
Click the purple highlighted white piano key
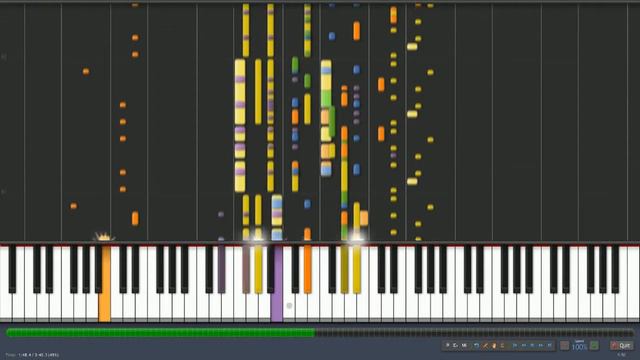pyautogui.click(x=277, y=284)
